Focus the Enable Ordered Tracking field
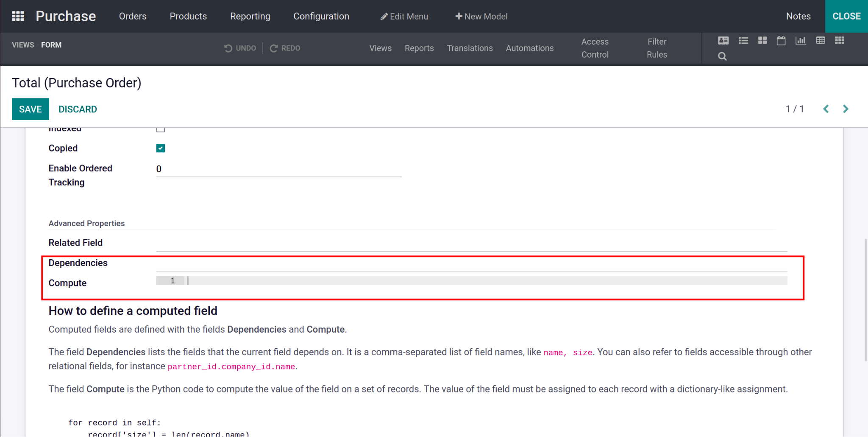The height and width of the screenshot is (437, 868). [x=279, y=169]
